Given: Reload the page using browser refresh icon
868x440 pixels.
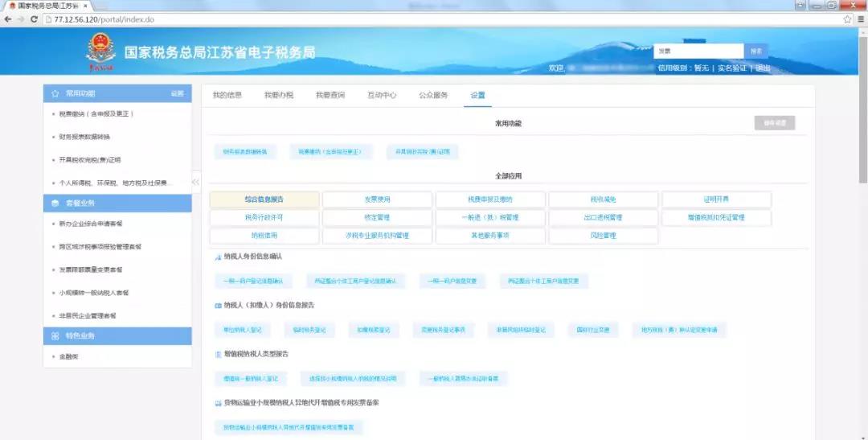Looking at the screenshot, I should [x=34, y=19].
